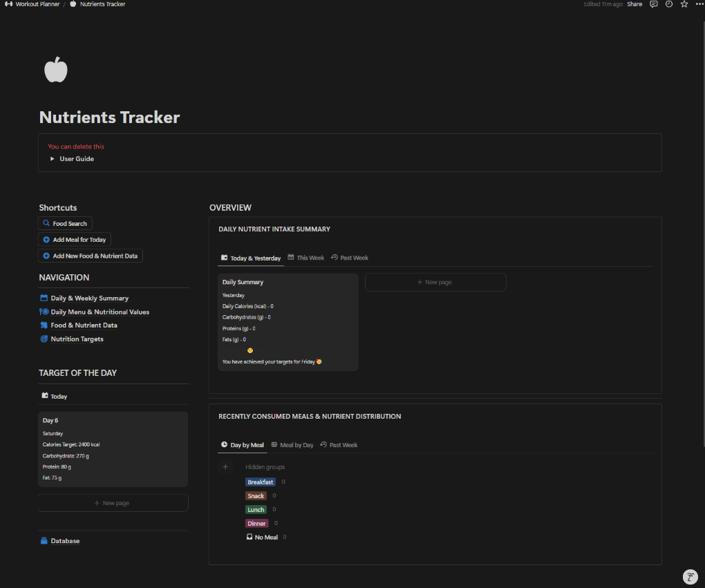Favorite this page with the star icon

(x=684, y=4)
